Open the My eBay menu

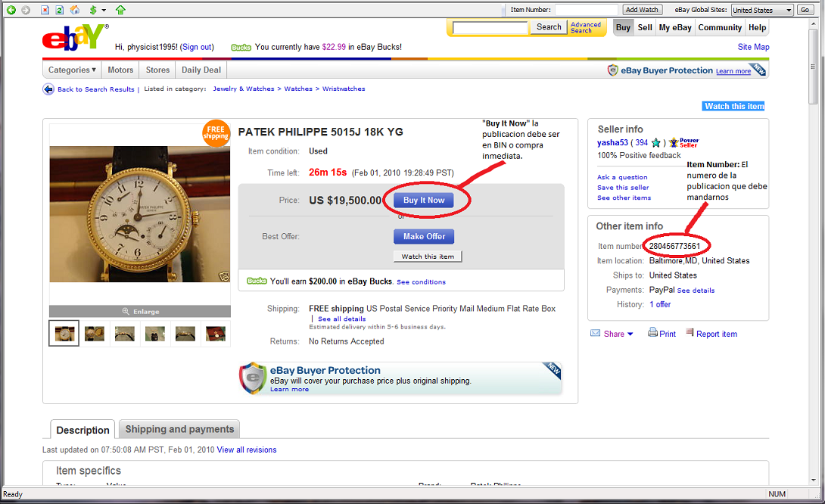[675, 27]
